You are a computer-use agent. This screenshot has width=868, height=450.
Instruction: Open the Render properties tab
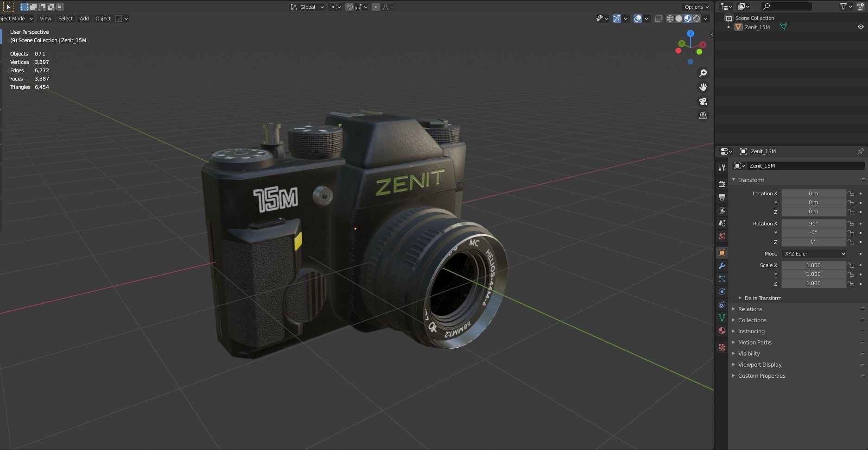click(722, 184)
